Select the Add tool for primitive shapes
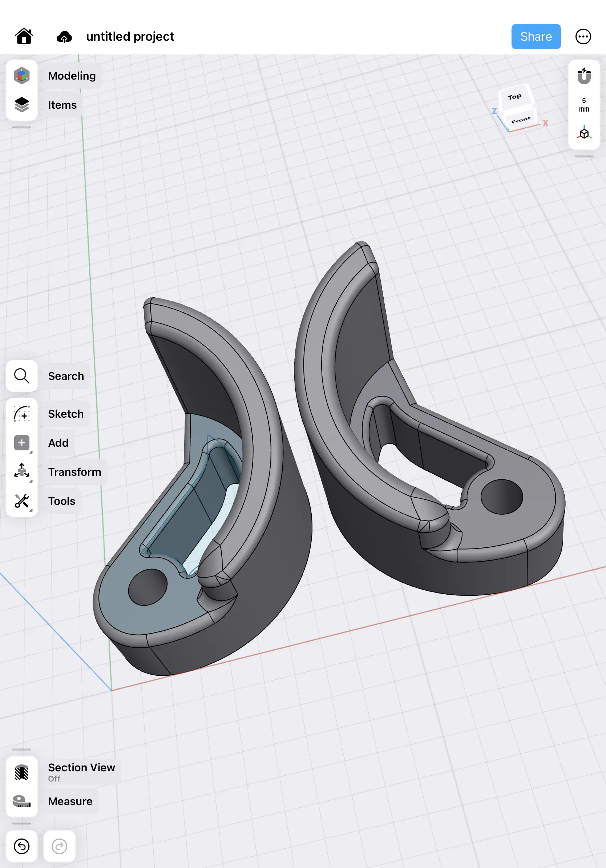The height and width of the screenshot is (868, 606). point(22,443)
